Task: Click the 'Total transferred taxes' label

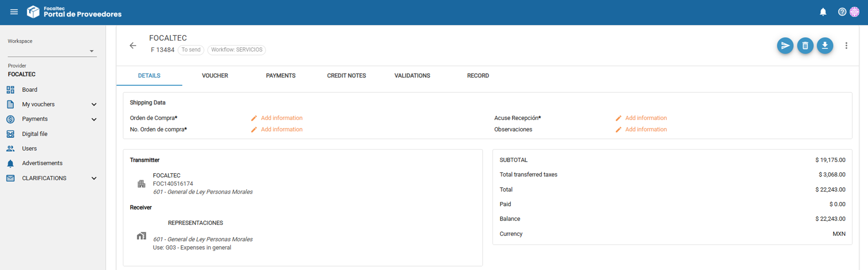Action: click(528, 175)
